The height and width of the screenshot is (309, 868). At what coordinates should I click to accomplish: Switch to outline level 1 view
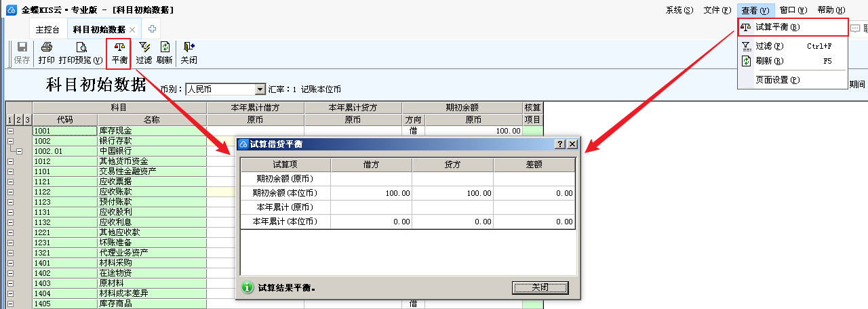10,120
